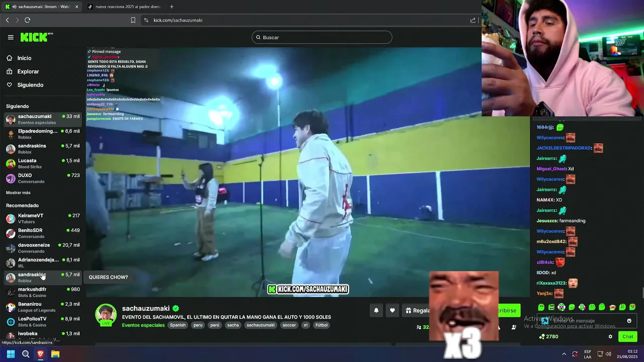Open the emoji picker in chat input
Screen dimensions: 644x362
629,321
